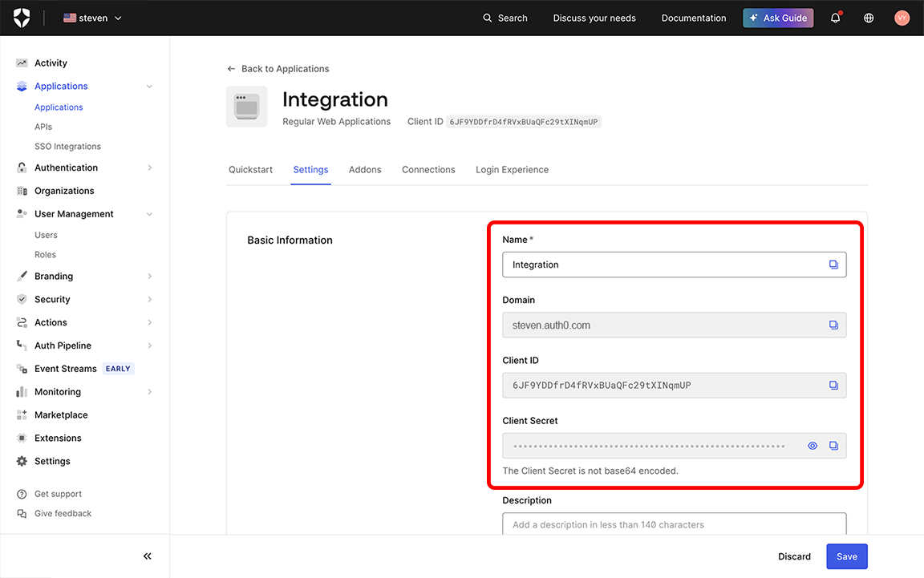The width and height of the screenshot is (924, 578).
Task: Open Search from the top bar
Action: click(505, 17)
